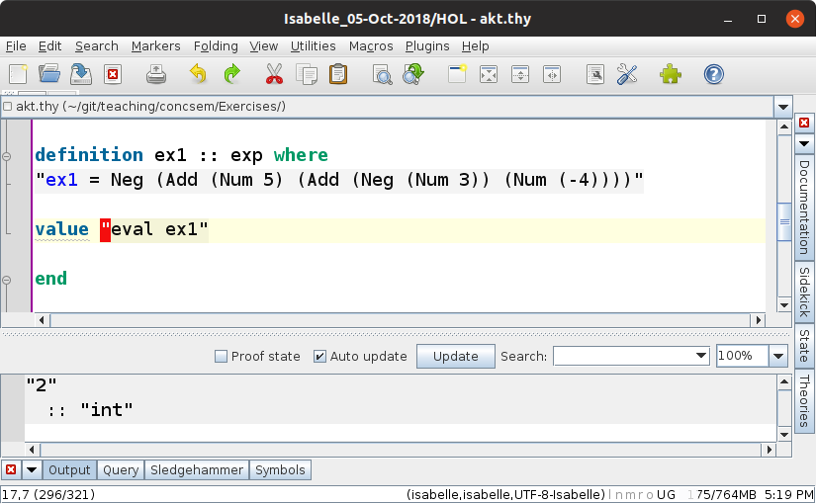Switch to the Sledgehammer tab
The height and width of the screenshot is (504, 816).
pos(197,470)
